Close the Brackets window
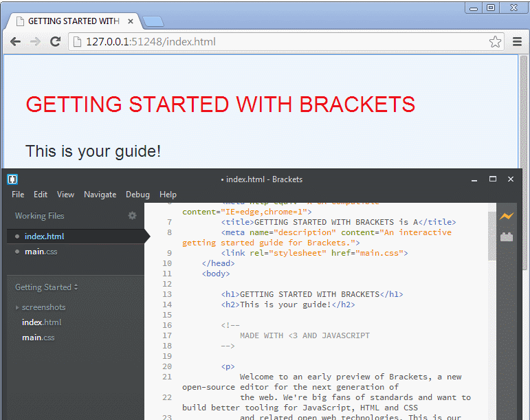Image resolution: width=530 pixels, height=420 pixels. [511, 179]
